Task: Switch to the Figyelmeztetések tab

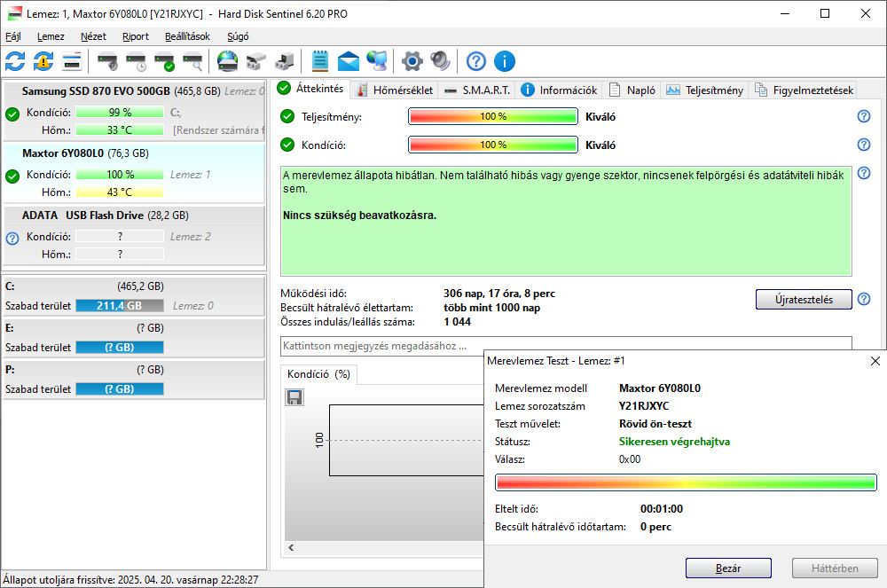Action: tap(804, 90)
